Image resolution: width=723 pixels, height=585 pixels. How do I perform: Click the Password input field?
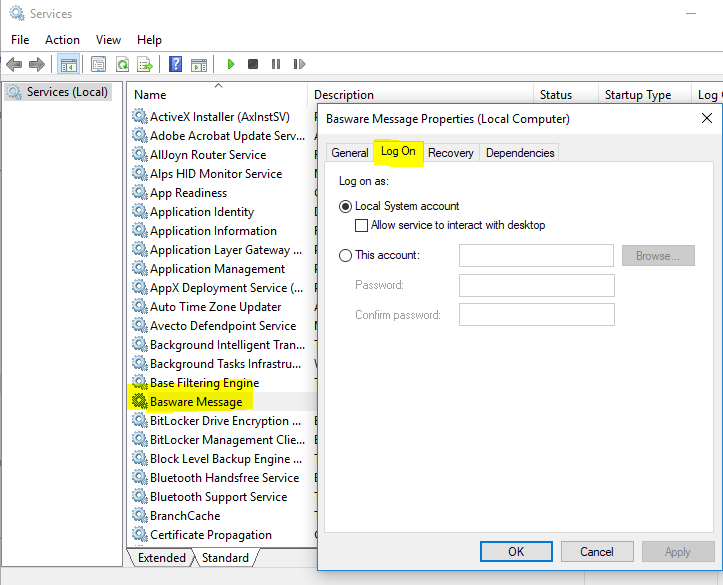coord(537,285)
